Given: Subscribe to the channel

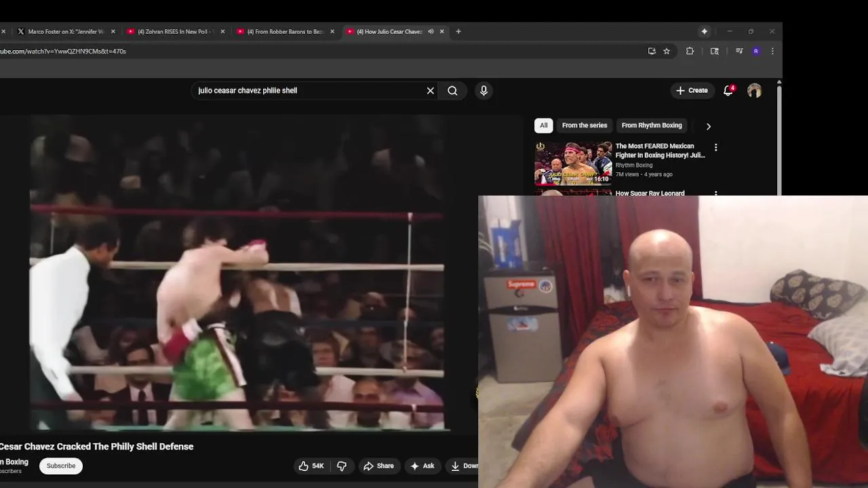Looking at the screenshot, I should pos(61,466).
